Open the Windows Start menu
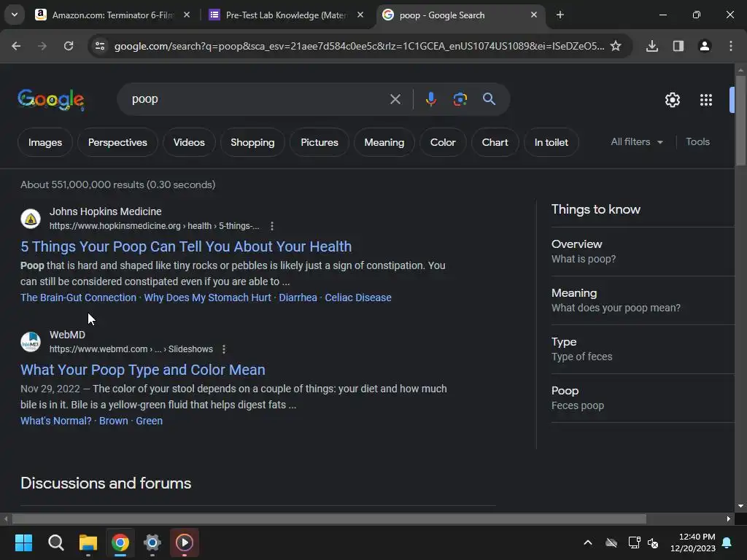 (24, 542)
